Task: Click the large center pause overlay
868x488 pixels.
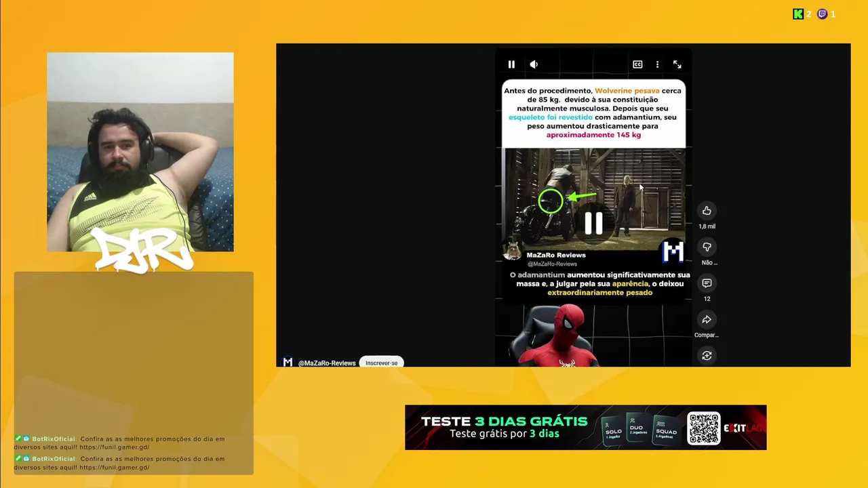Action: click(593, 223)
